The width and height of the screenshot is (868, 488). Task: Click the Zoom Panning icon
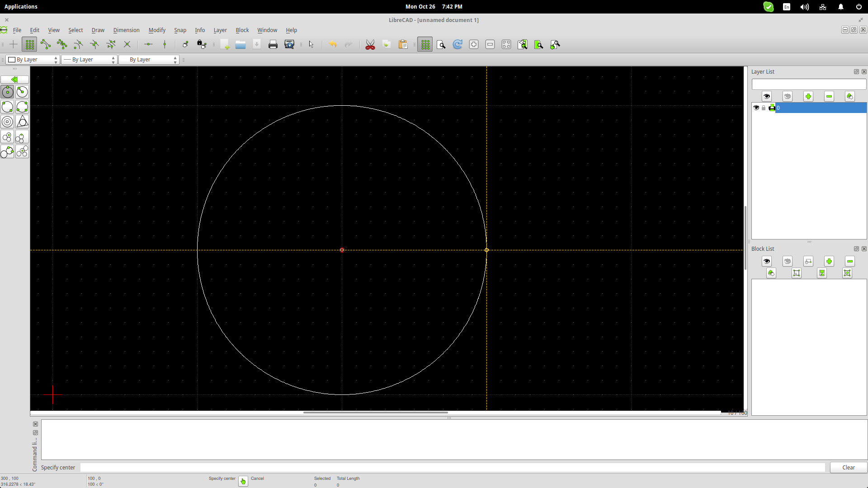click(555, 44)
